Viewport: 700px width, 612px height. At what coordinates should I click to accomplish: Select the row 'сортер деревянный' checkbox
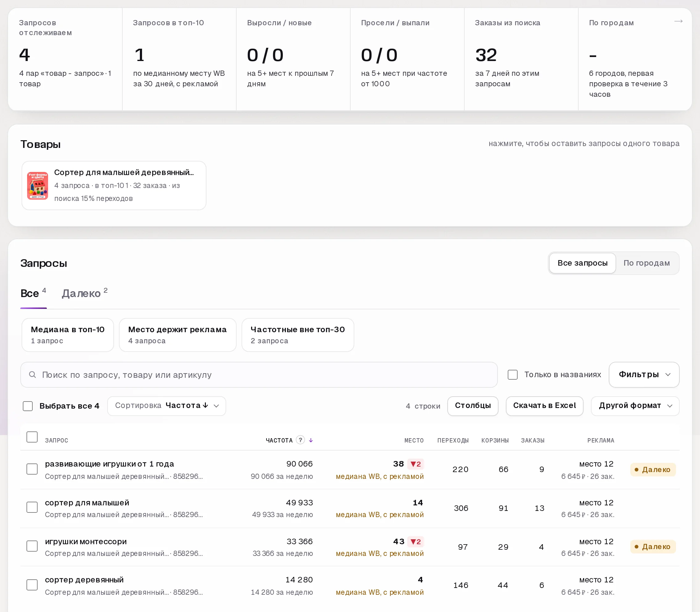point(32,585)
